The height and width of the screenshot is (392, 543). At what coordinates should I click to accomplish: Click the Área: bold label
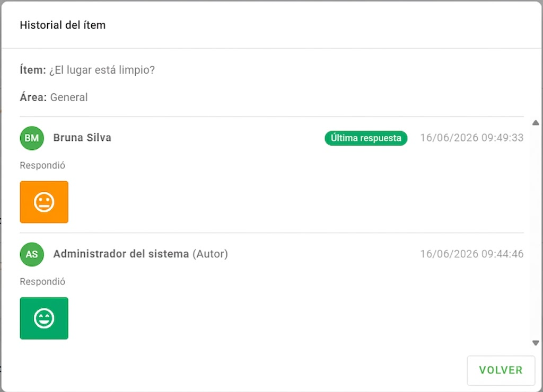[x=33, y=97]
